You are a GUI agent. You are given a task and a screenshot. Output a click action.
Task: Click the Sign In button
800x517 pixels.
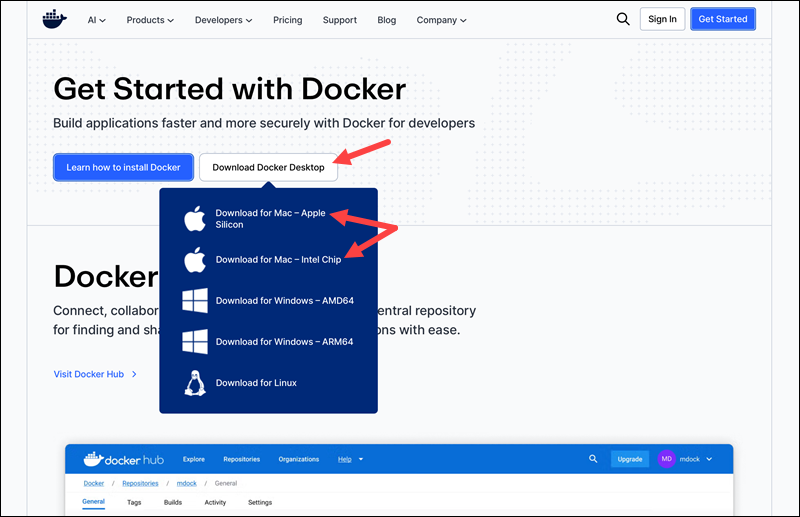coord(662,19)
